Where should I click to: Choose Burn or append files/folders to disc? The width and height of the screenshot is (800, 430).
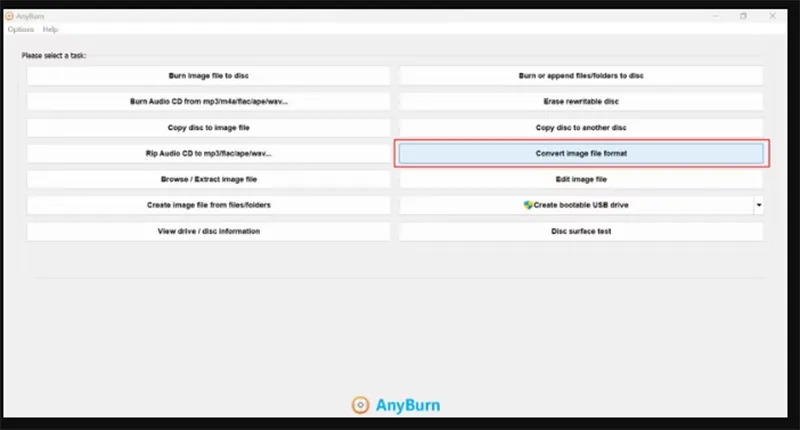coord(581,76)
